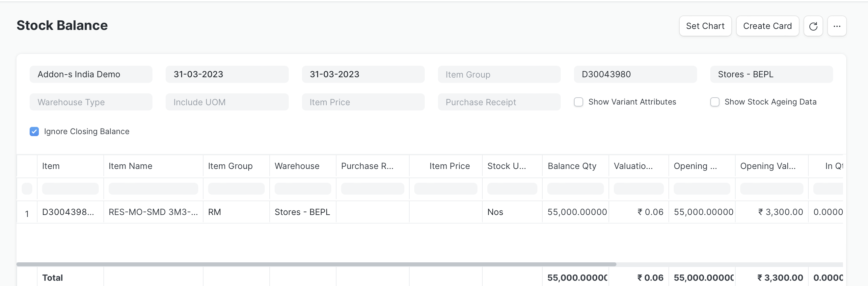868x286 pixels.
Task: Click the Item Name column filter box
Action: (153, 188)
